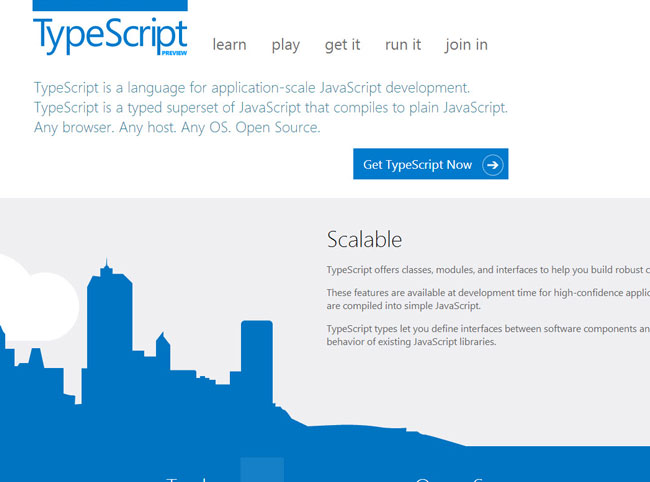The width and height of the screenshot is (650, 482).
Task: Click the paragraph 'TypeScript types let you define interfaces'
Action: pyautogui.click(x=488, y=329)
